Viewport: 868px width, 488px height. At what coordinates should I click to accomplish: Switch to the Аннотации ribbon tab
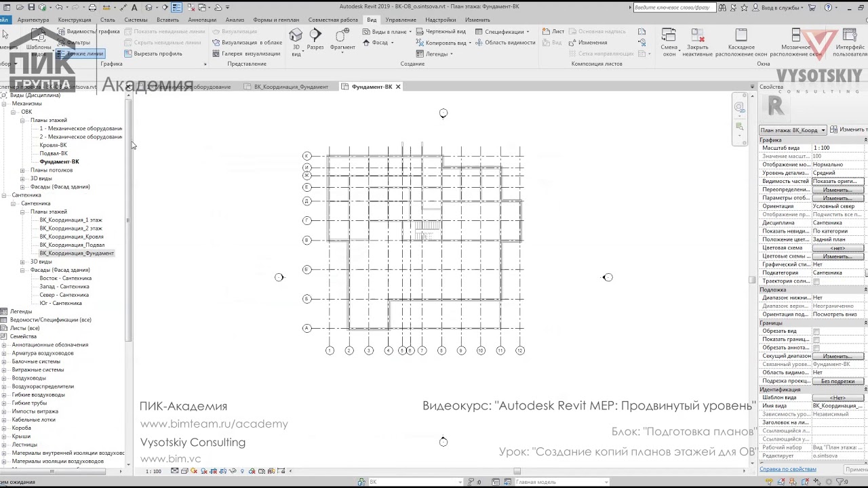(202, 20)
